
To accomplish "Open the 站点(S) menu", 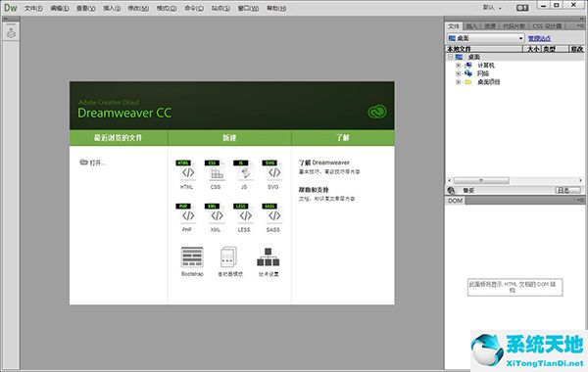I will (220, 8).
